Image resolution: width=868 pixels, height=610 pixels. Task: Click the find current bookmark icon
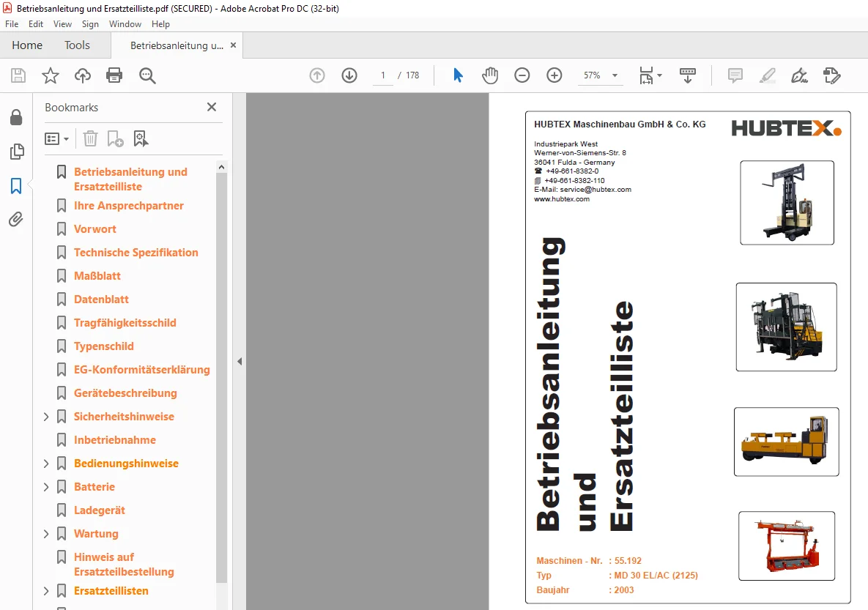pos(141,138)
